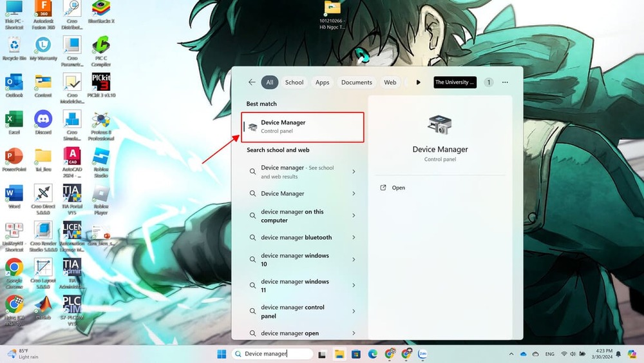Screen dimensions: 644x363
Task: Switch to the Apps filter tab
Action: pos(323,83)
